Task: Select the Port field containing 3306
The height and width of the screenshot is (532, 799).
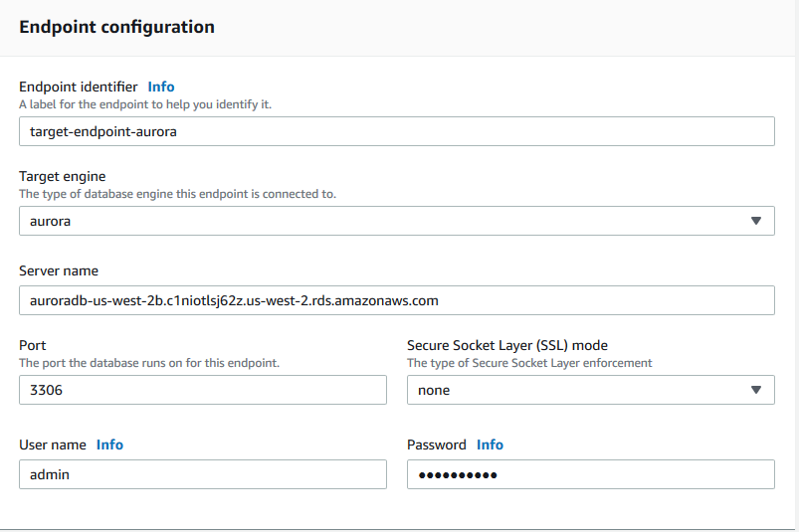Action: [x=202, y=390]
